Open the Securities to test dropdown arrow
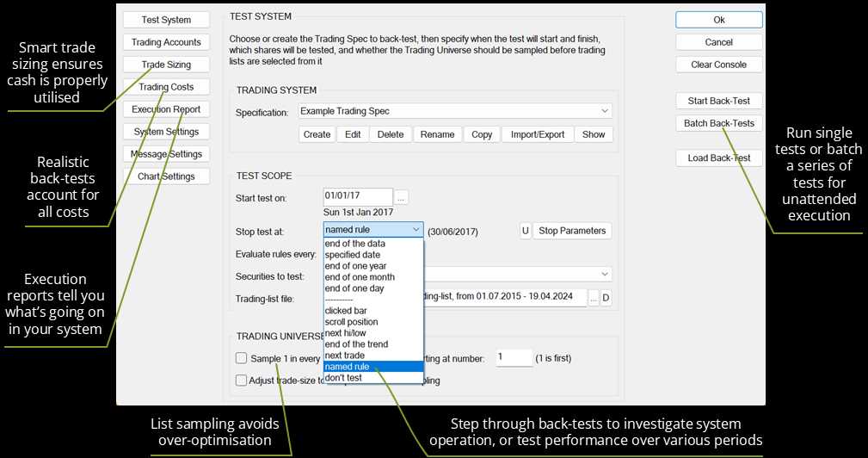The image size is (868, 458). (605, 275)
